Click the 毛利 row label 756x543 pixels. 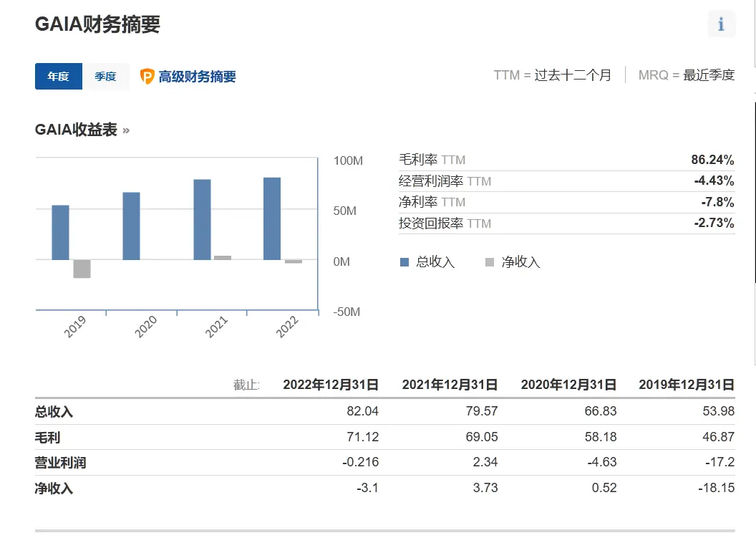pos(47,438)
